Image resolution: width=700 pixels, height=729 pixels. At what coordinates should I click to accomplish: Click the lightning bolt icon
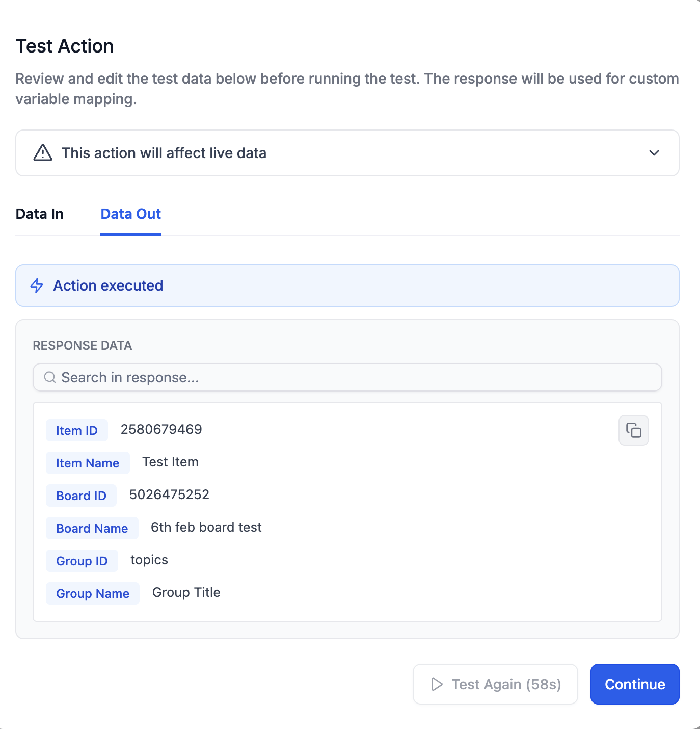coord(37,285)
